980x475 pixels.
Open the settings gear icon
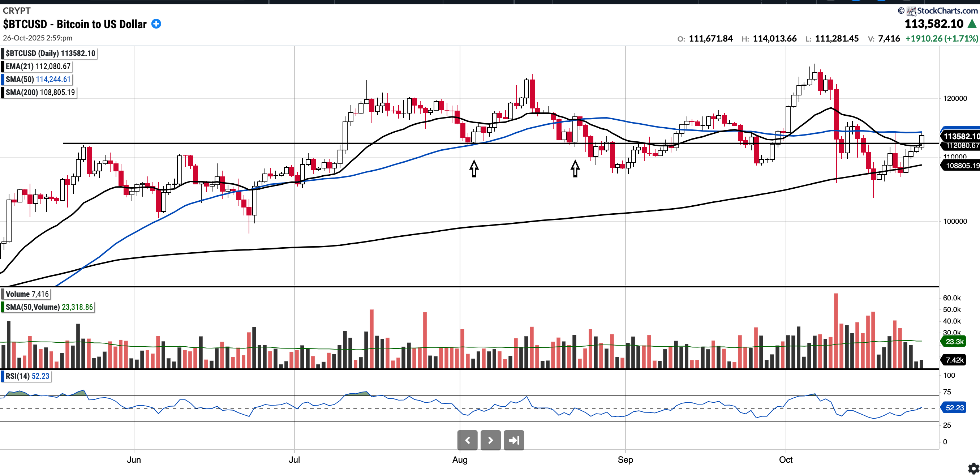pyautogui.click(x=973, y=468)
